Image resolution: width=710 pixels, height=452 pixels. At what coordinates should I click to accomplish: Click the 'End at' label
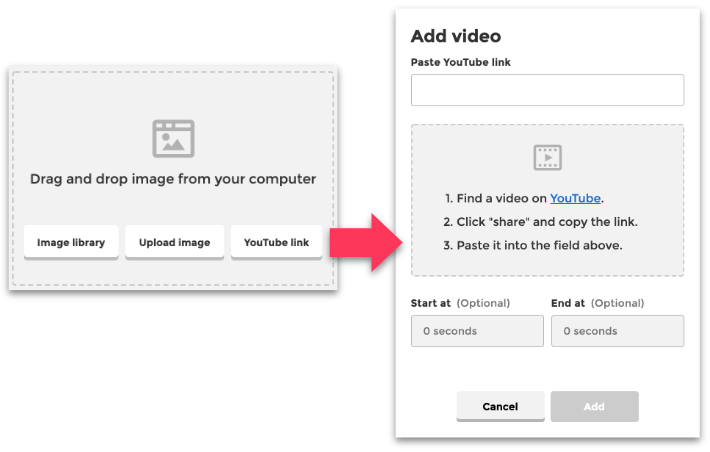568,303
